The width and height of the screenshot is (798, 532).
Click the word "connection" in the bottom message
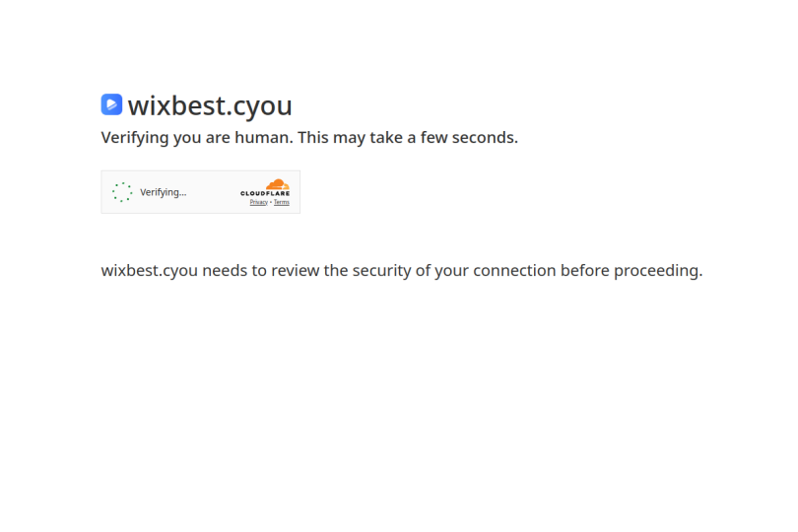514,270
